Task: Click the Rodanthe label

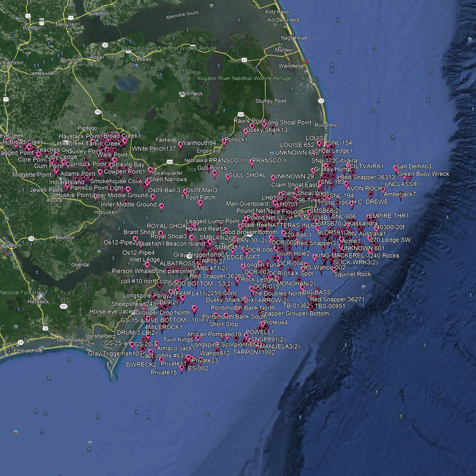Action: (326, 125)
